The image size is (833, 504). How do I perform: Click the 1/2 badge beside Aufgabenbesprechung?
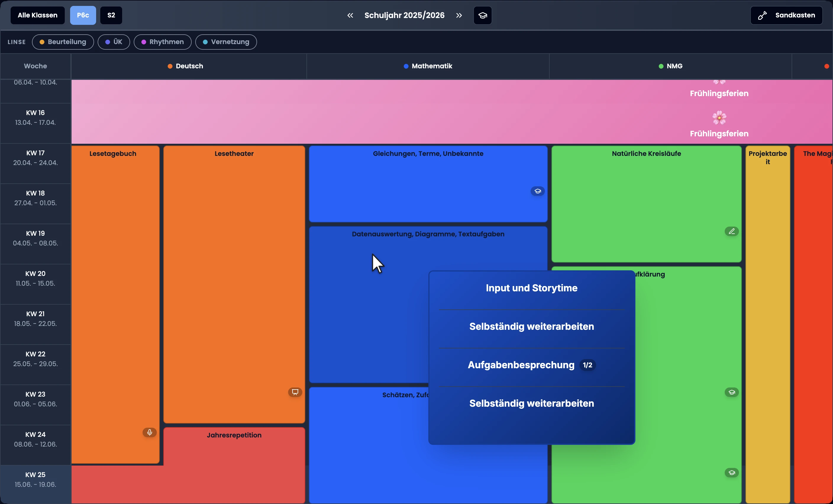[x=587, y=365]
